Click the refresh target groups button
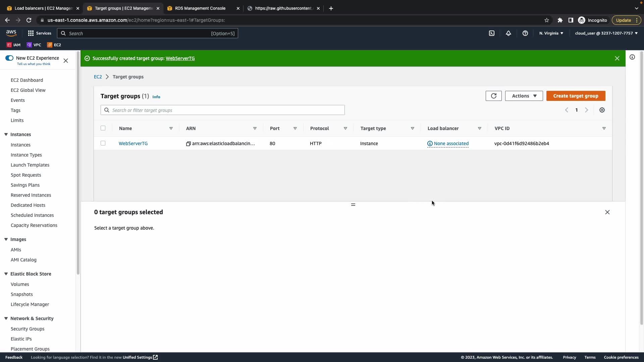The image size is (644, 362). [493, 96]
